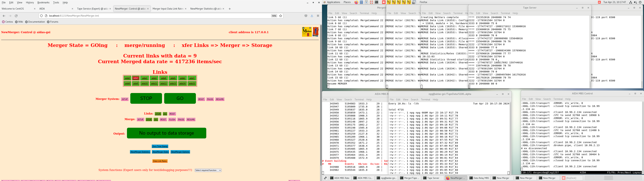Click the show-windows icon in bottom taskbar
Viewport: 644px width, 181px height.
[325, 178]
